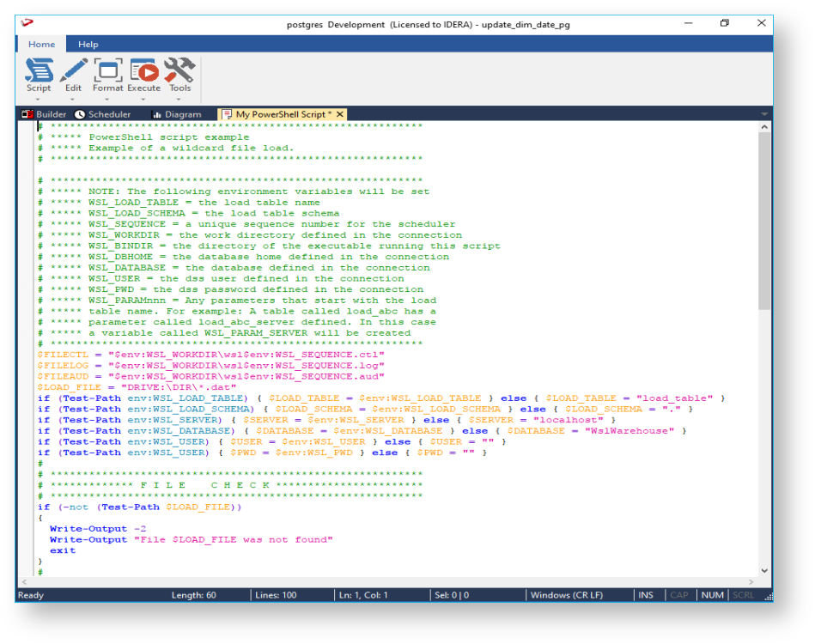Minimize the application window
Viewport: 815px width, 644px height.
point(688,23)
